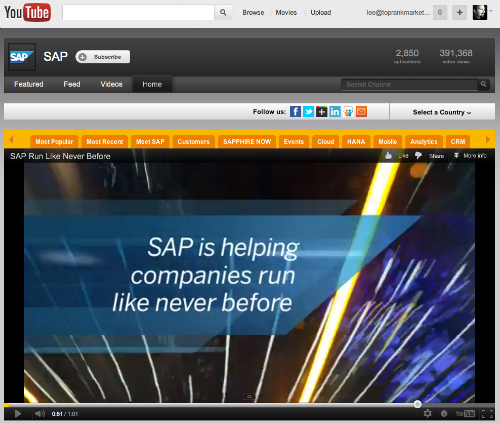Click the Share button on video
The height and width of the screenshot is (423, 500).
click(x=436, y=156)
